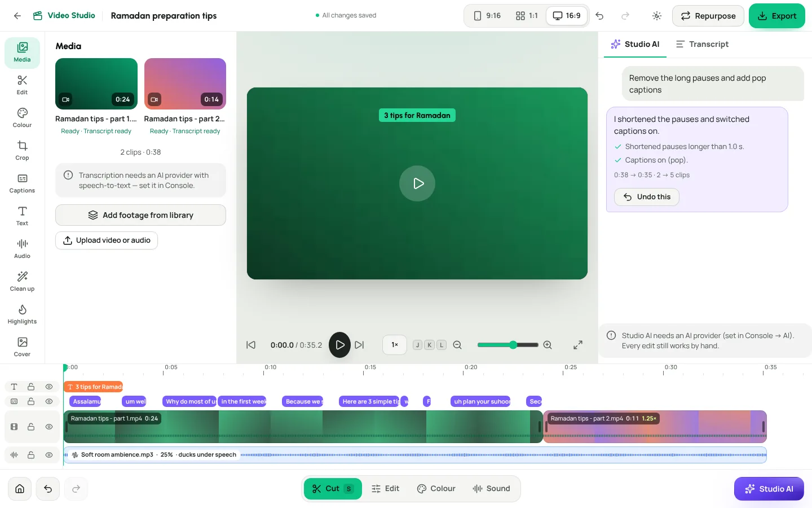
Task: Click the Export button
Action: pos(777,16)
